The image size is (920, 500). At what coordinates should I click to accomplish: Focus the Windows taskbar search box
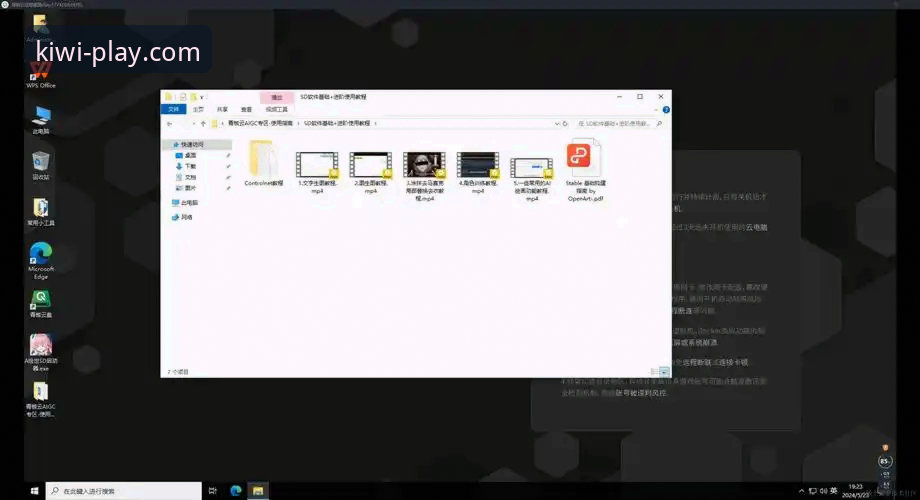pos(124,491)
